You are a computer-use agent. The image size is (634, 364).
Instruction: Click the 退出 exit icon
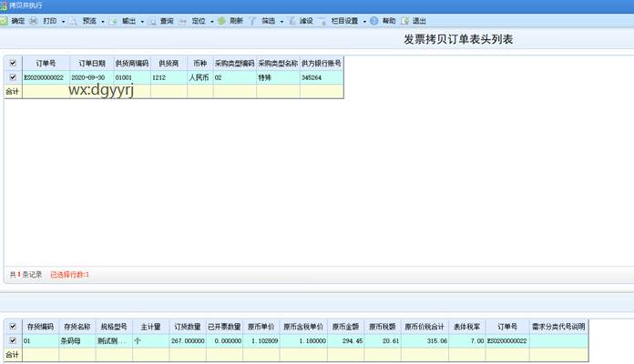[405, 20]
